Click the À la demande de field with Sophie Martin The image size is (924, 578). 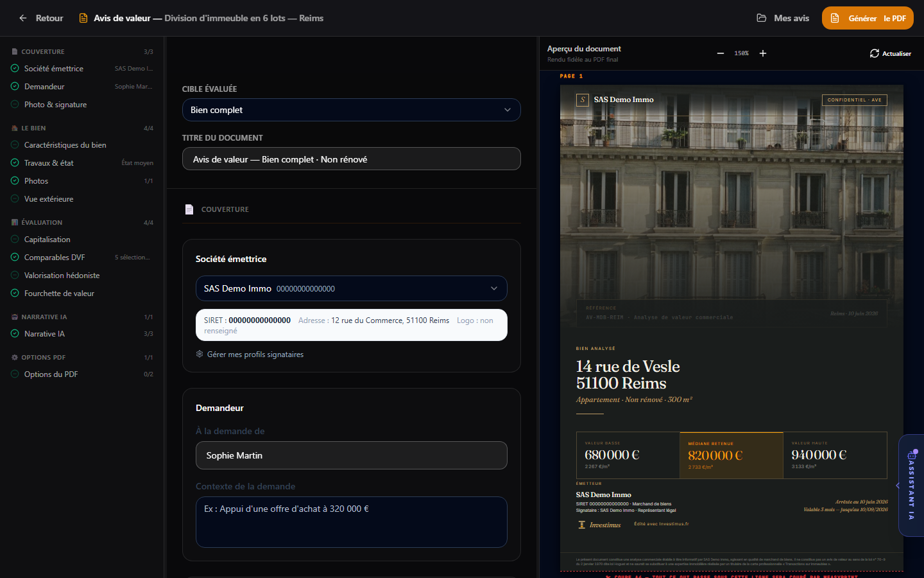[351, 455]
